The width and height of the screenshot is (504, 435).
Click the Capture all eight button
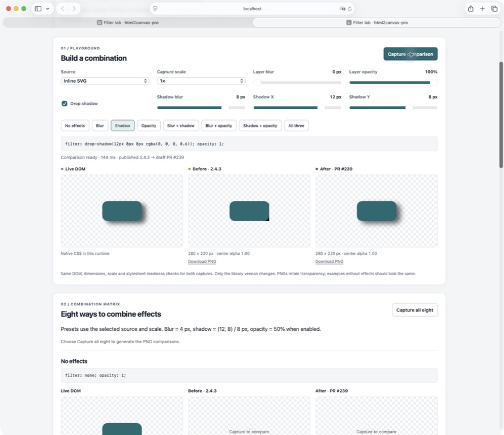[415, 310]
